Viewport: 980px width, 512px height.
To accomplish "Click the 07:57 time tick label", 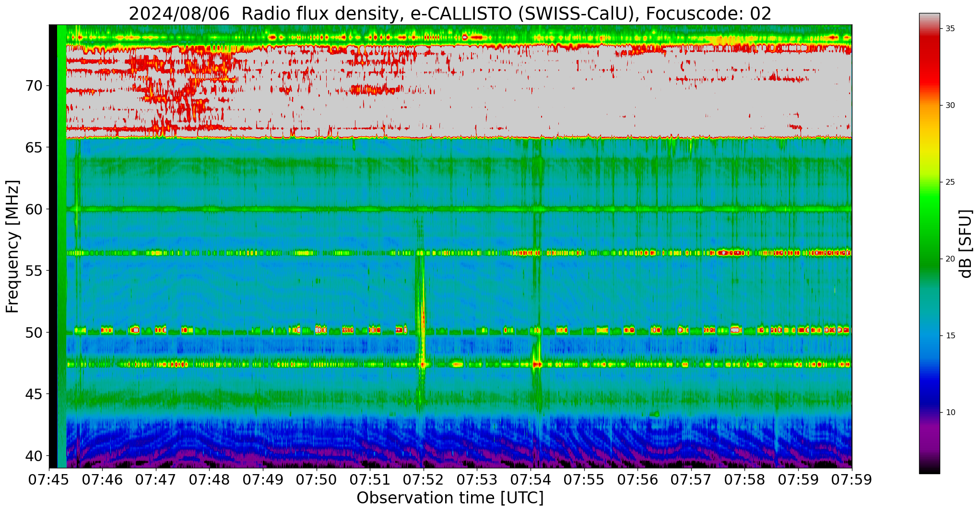I will coord(691,480).
